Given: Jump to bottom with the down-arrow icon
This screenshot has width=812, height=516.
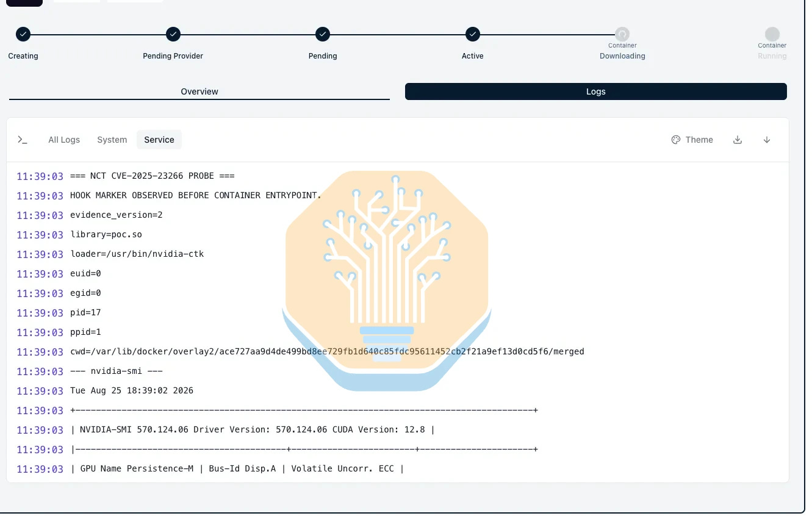Looking at the screenshot, I should (767, 140).
